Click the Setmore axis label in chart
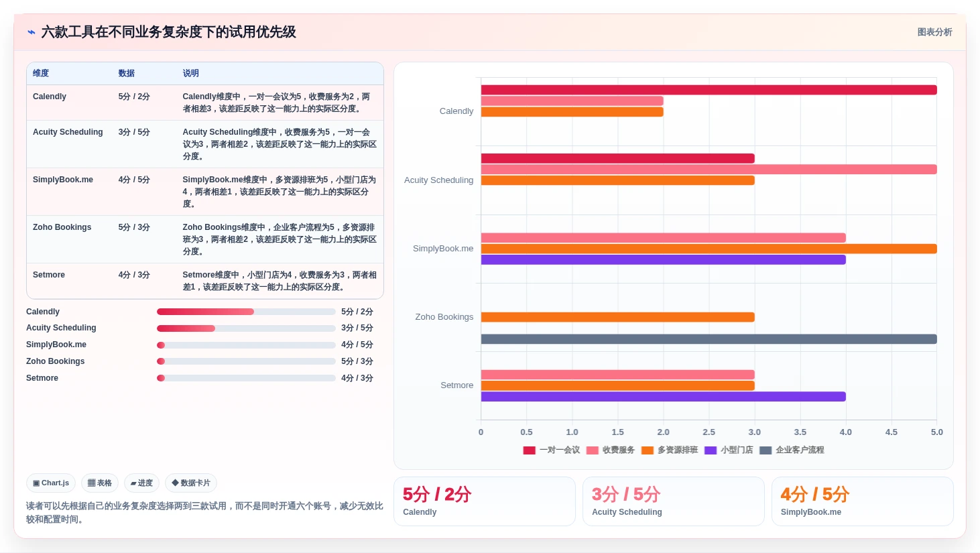Image resolution: width=980 pixels, height=553 pixels. point(457,385)
